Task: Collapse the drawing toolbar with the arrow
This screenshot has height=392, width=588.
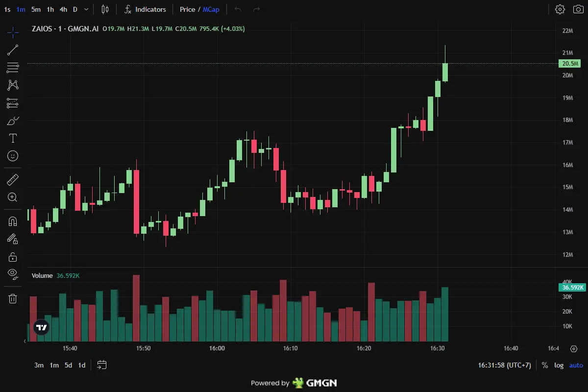Action: (25, 341)
